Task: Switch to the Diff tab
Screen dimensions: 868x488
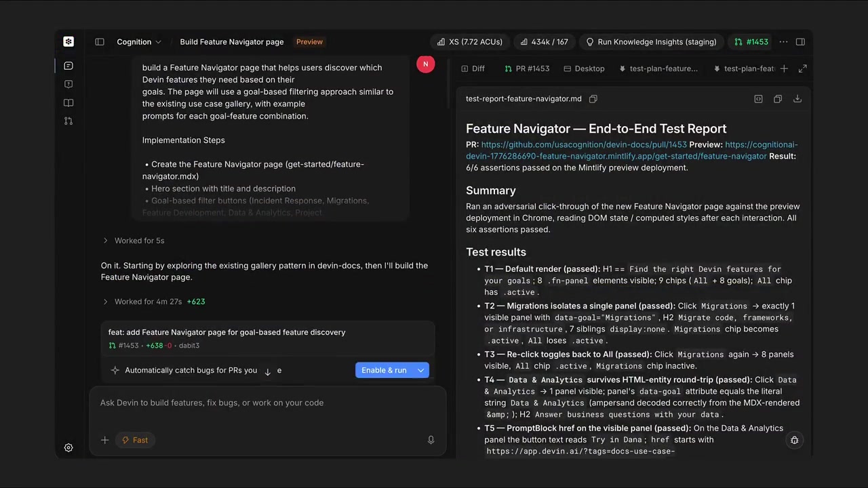Action: 473,68
